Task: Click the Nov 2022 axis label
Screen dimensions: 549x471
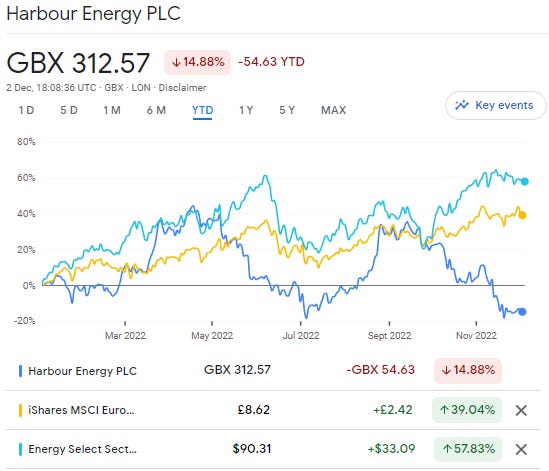Action: (476, 335)
